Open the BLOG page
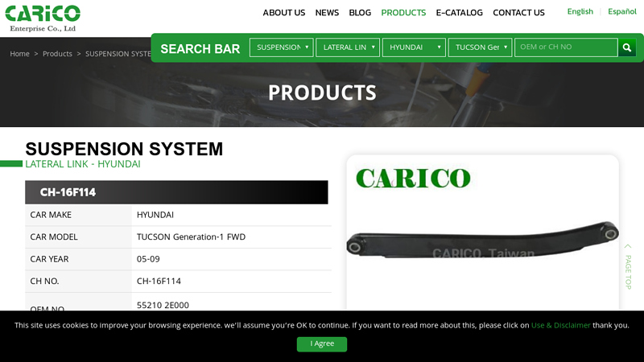Screen dimensions: 644x362 [x=360, y=13]
